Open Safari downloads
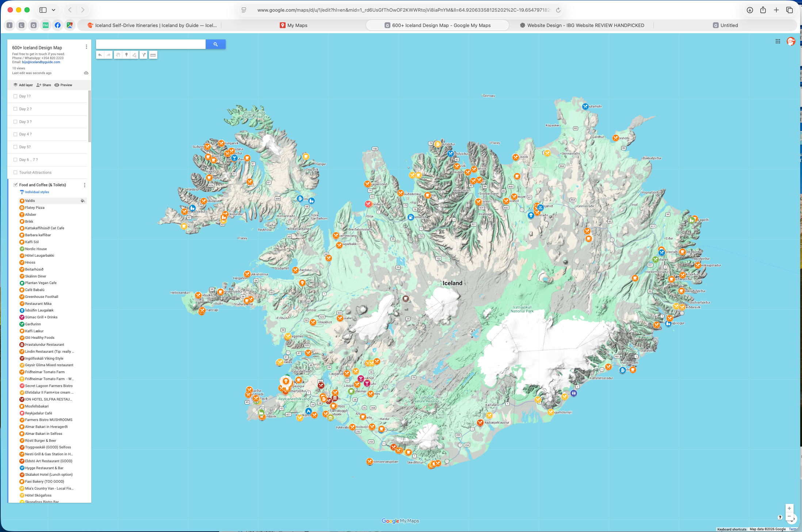 750,10
